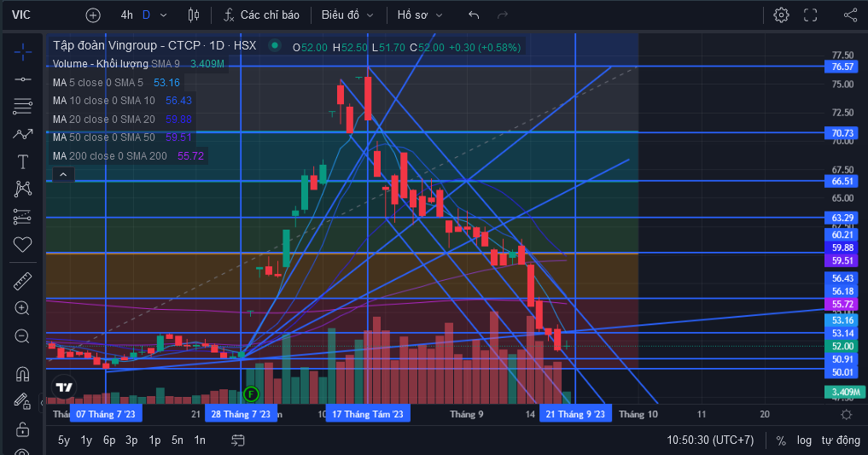Viewport: 868px width, 455px height.
Task: Click the TradingView logo
Action: (64, 387)
